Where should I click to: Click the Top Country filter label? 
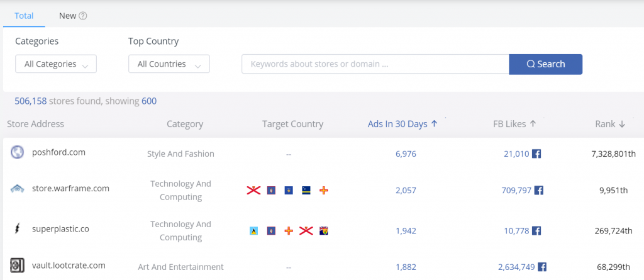153,42
